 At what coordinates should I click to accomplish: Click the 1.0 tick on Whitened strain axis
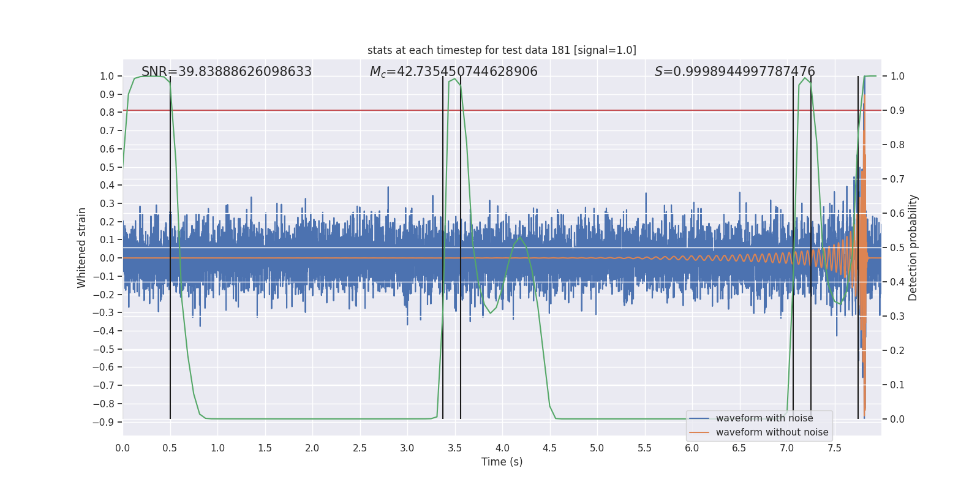point(107,76)
